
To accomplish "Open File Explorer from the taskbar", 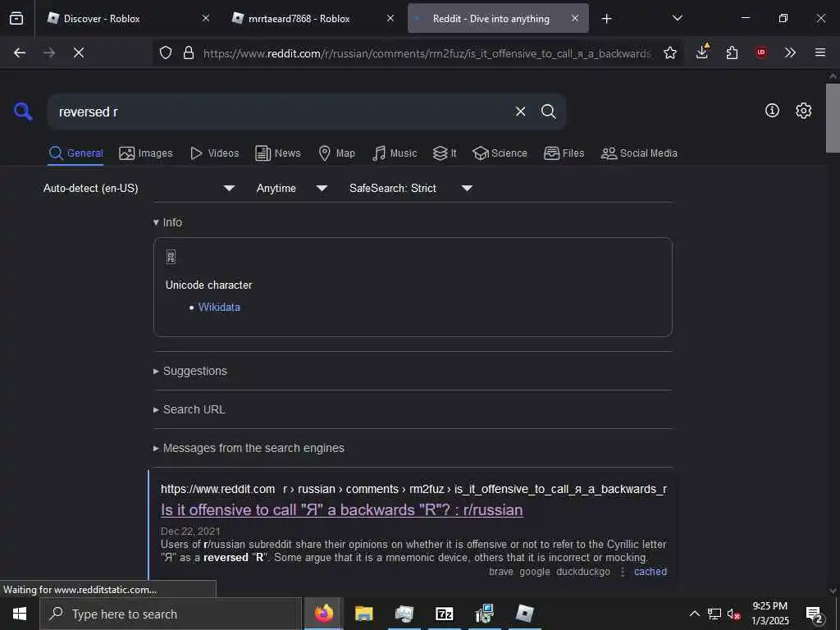I will point(363,614).
